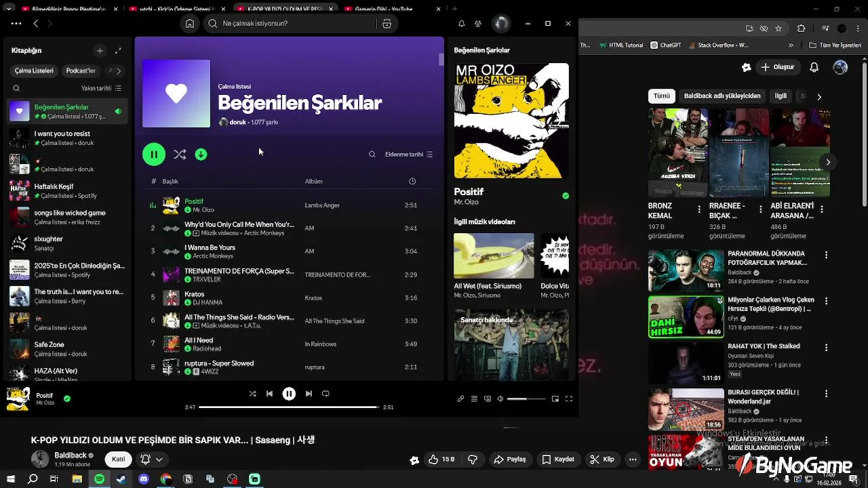
Task: Click the All Wet music video thumbnail
Action: click(494, 256)
